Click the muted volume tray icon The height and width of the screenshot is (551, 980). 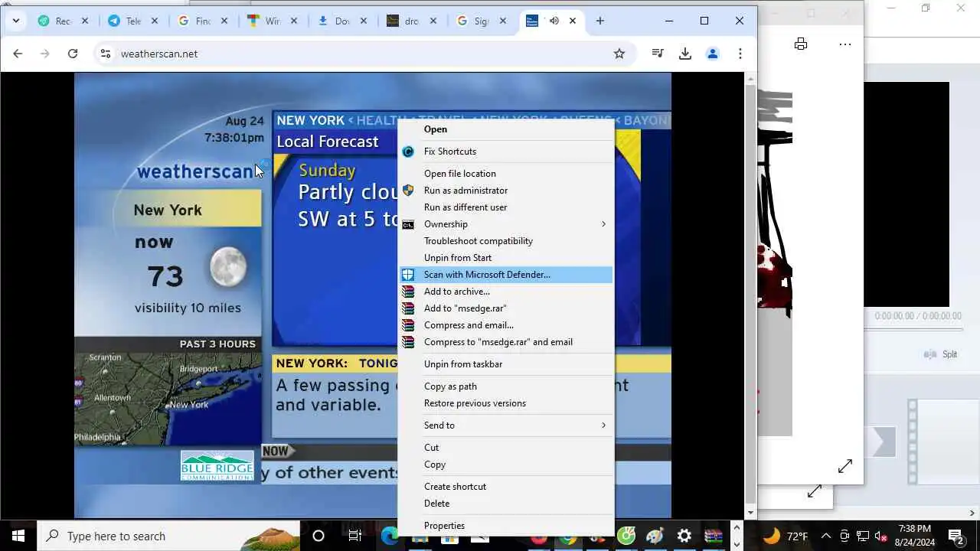pos(881,536)
